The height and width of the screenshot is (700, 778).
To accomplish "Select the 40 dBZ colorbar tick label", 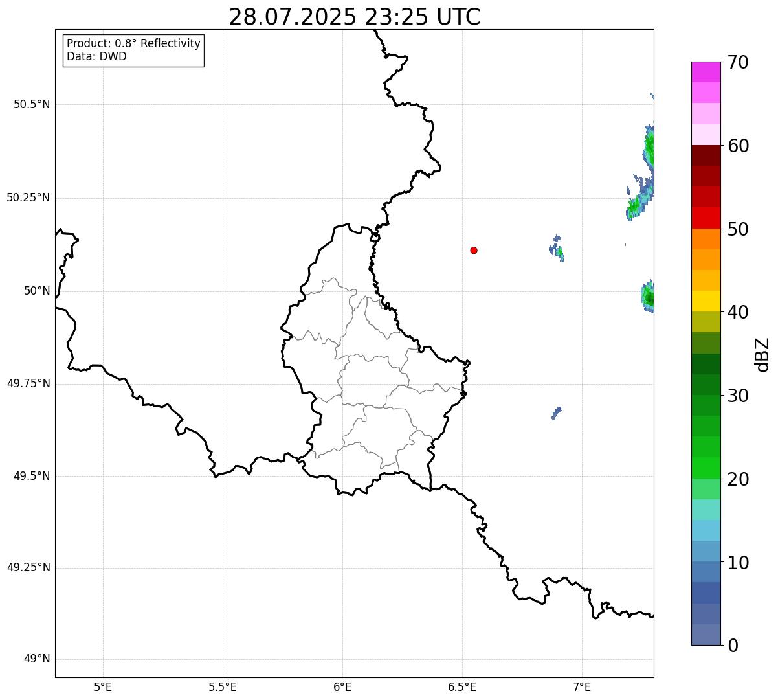I will pos(738,312).
